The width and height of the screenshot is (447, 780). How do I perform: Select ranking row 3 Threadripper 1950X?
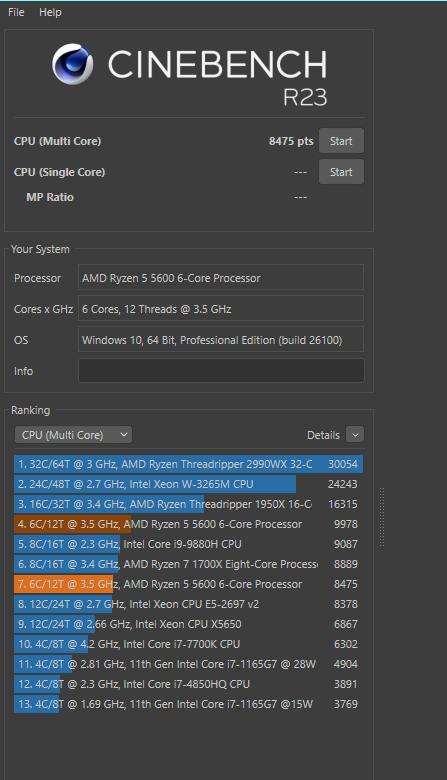pyautogui.click(x=188, y=504)
